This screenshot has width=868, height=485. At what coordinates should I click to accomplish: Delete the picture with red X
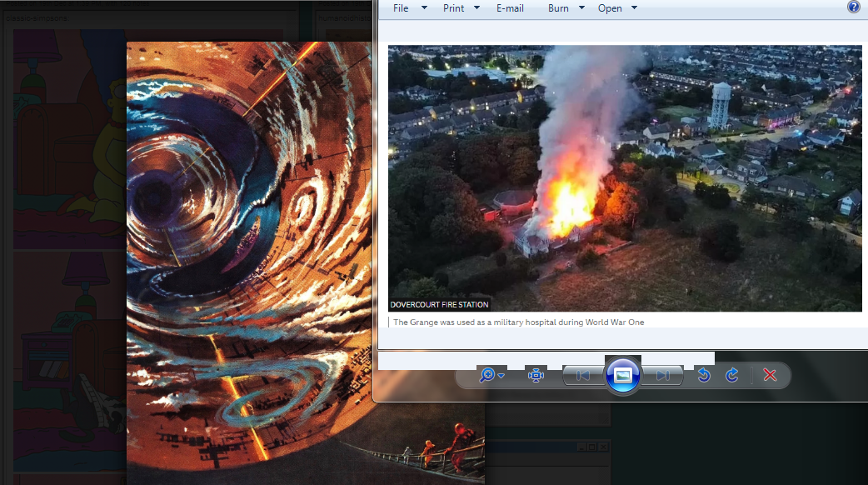point(770,375)
